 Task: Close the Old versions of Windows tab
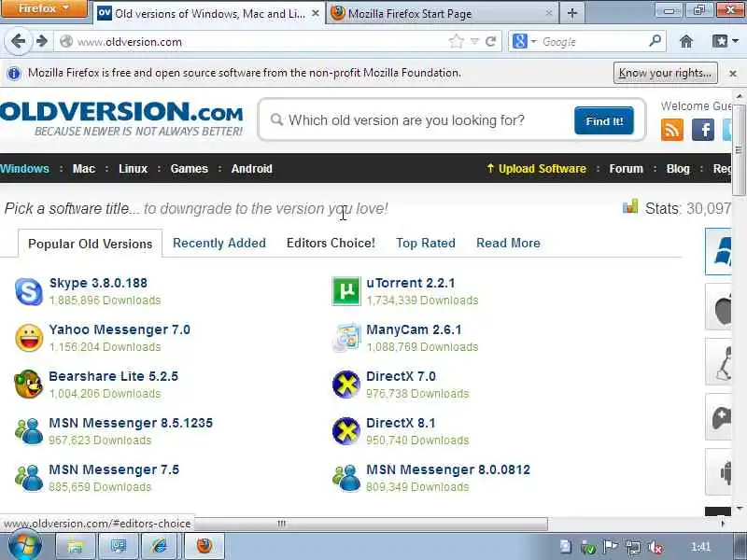[316, 13]
